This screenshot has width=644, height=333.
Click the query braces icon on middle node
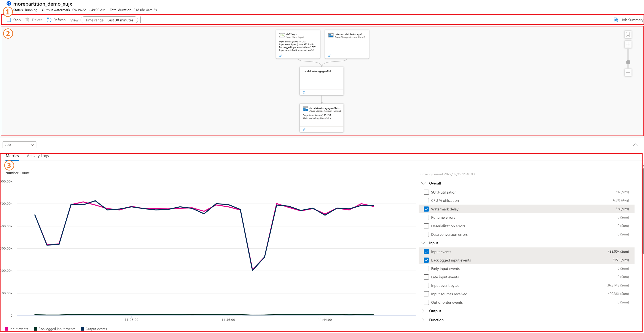point(304,93)
